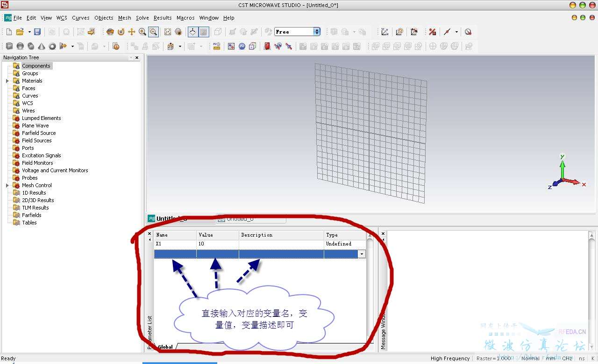Click the Raster=1.000 status entry
This screenshot has width=598, height=364.
[x=493, y=358]
